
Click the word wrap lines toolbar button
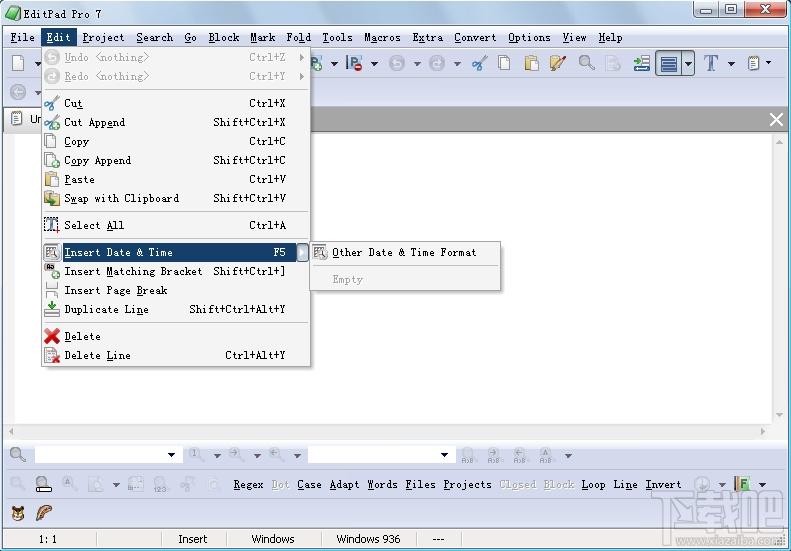click(669, 64)
